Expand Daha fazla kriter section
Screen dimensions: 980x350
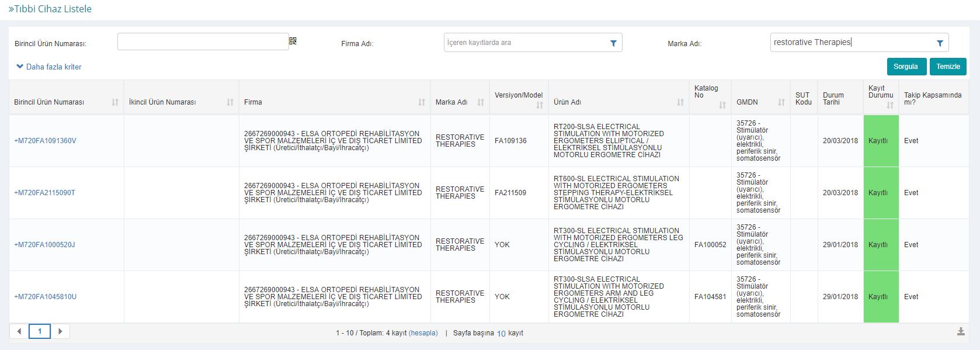(49, 67)
